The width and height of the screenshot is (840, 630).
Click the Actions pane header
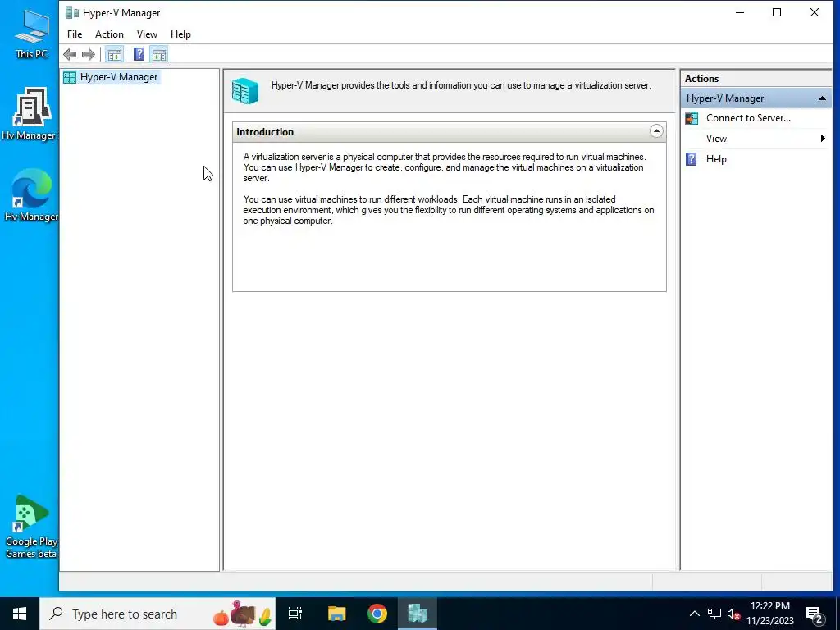tap(702, 78)
